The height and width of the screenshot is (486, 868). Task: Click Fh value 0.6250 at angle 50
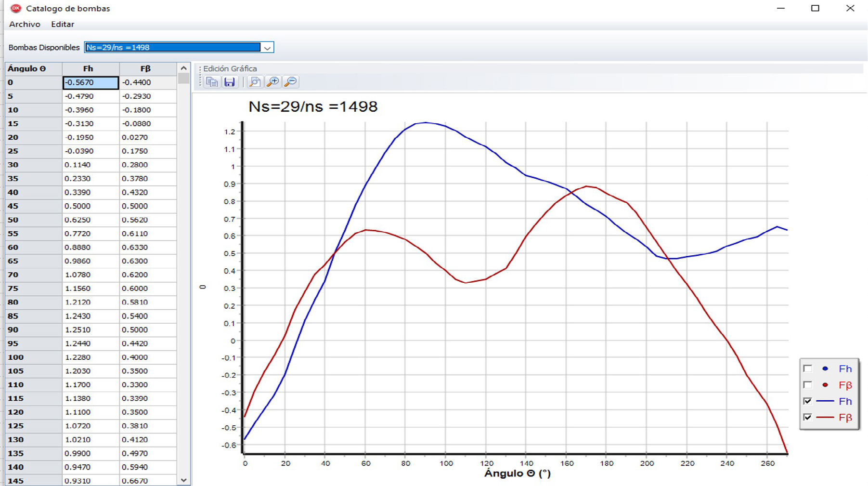tap(91, 220)
